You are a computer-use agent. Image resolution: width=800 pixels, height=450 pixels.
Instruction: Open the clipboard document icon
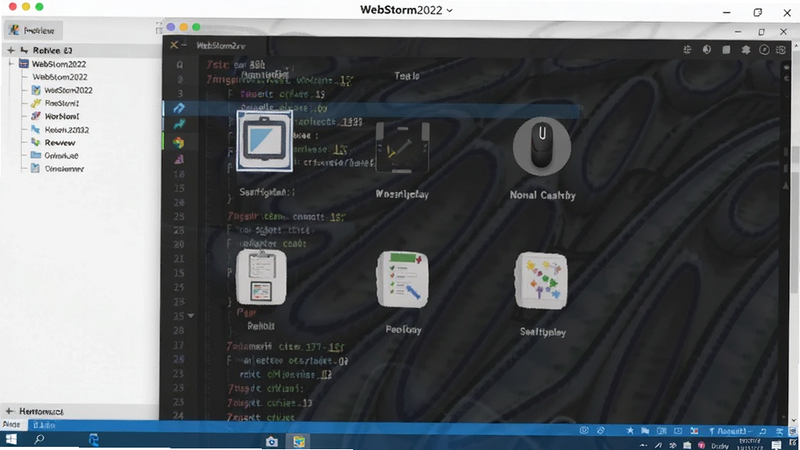pyautogui.click(x=261, y=278)
